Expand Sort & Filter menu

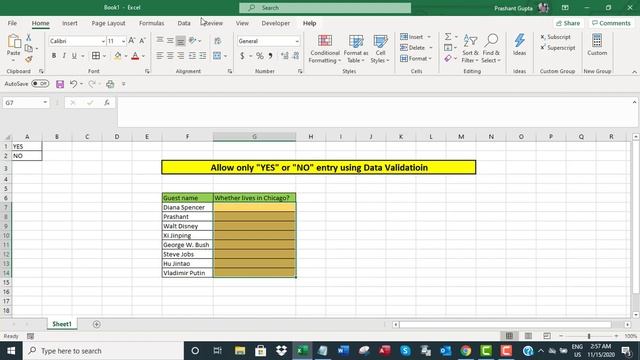point(470,49)
